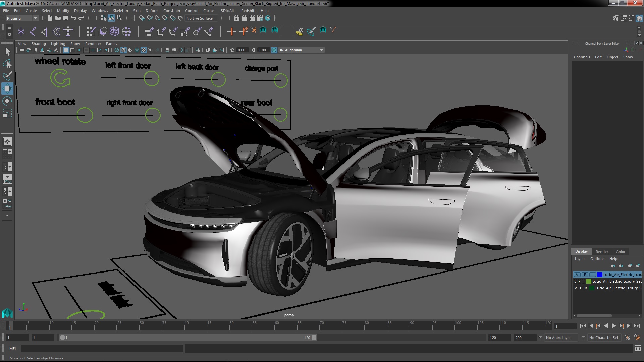Pick the Lasso select tool
Image resolution: width=644 pixels, height=362 pixels.
tap(7, 64)
